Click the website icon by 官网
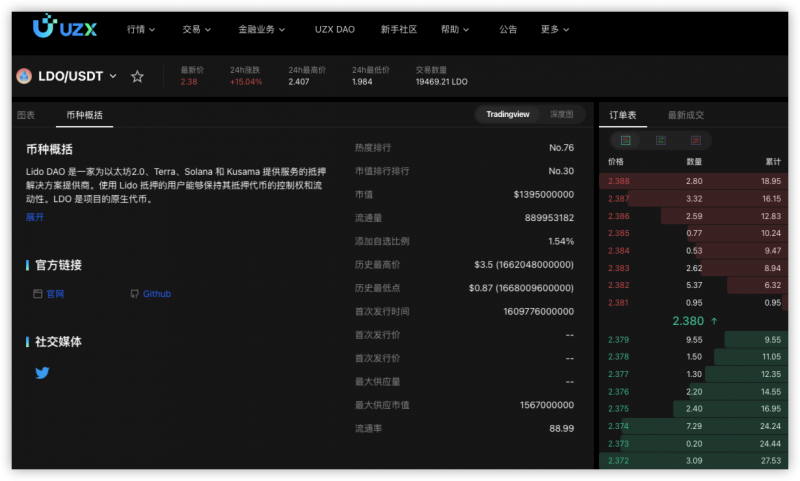The width and height of the screenshot is (800, 481). (37, 294)
